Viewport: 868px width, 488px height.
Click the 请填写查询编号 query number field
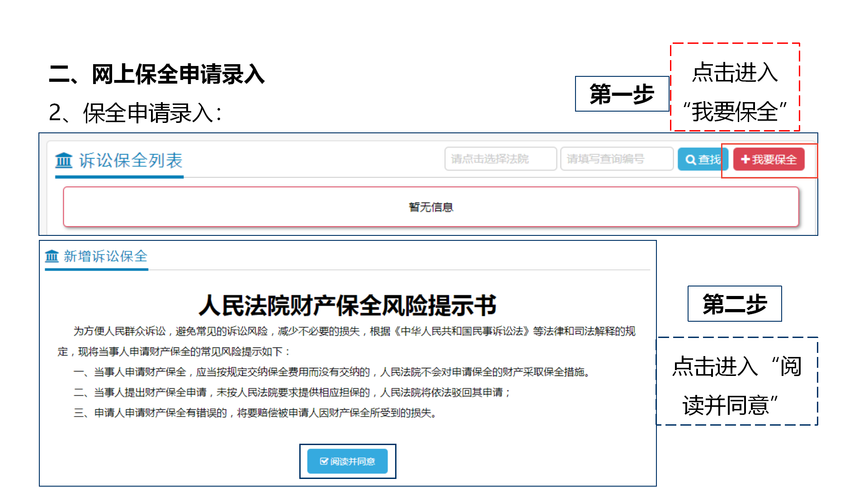pos(617,159)
